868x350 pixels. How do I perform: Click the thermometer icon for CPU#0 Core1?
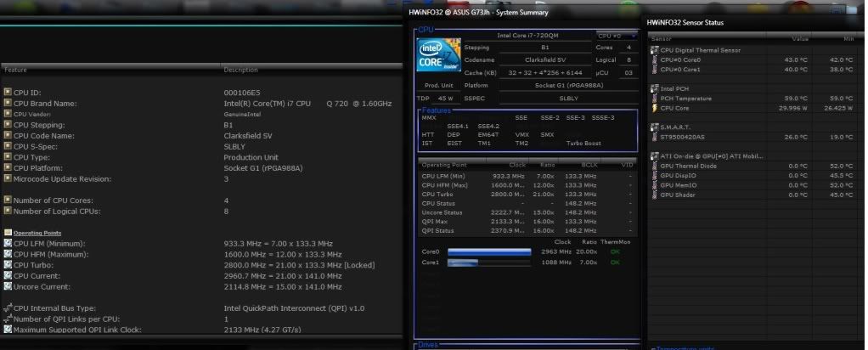655,69
